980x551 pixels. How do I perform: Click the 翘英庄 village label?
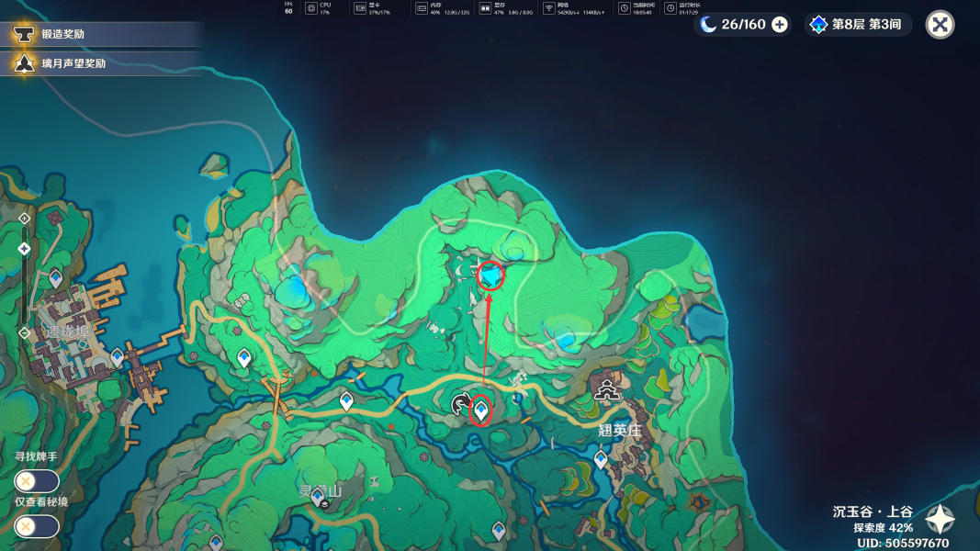click(x=619, y=431)
